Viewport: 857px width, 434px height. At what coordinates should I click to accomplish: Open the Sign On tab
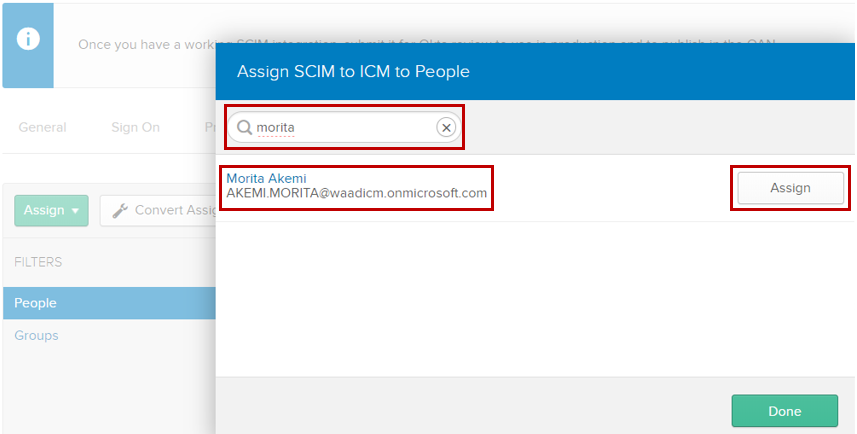[135, 127]
